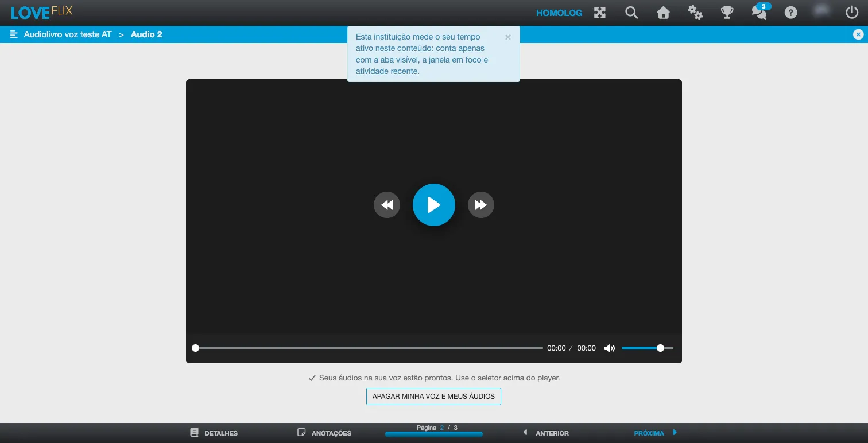Click the 'Seus áudios na sua voz' status message
The width and height of the screenshot is (868, 443).
point(434,378)
